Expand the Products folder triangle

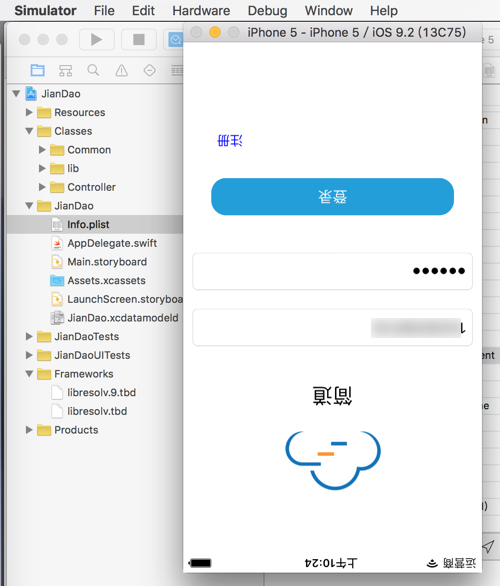click(29, 430)
